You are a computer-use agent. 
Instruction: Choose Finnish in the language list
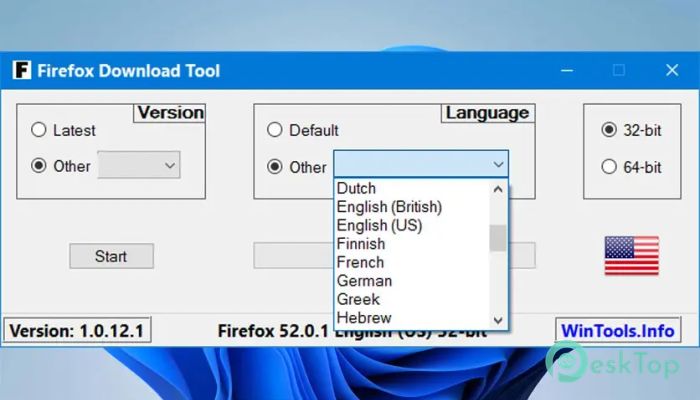[412, 244]
